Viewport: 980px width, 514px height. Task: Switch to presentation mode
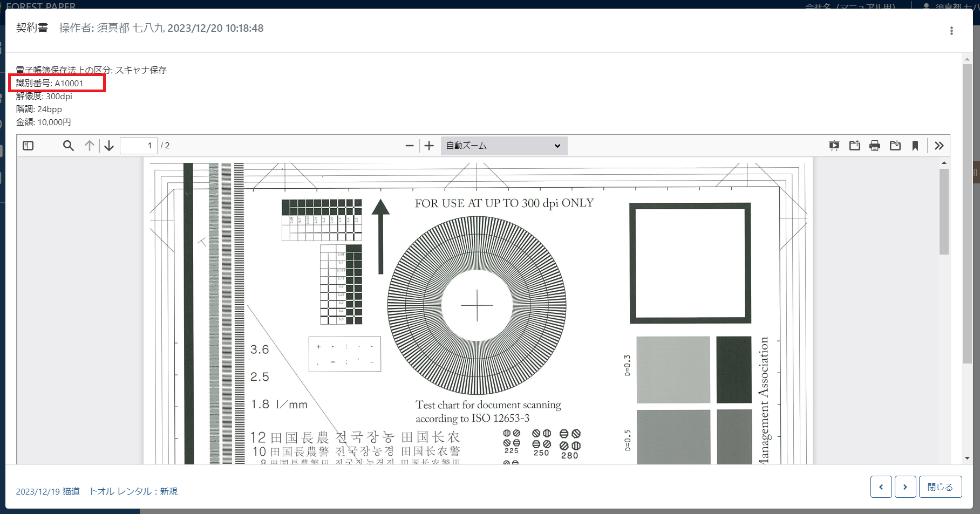tap(834, 146)
